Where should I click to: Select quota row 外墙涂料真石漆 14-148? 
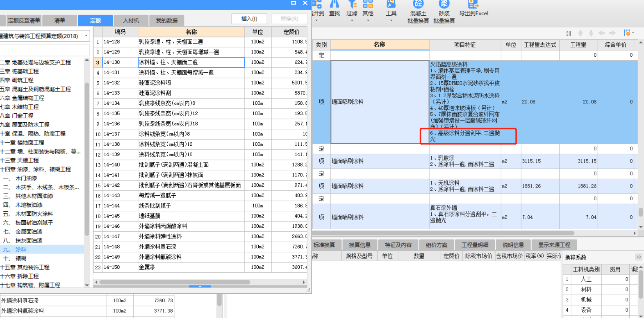pos(200,247)
